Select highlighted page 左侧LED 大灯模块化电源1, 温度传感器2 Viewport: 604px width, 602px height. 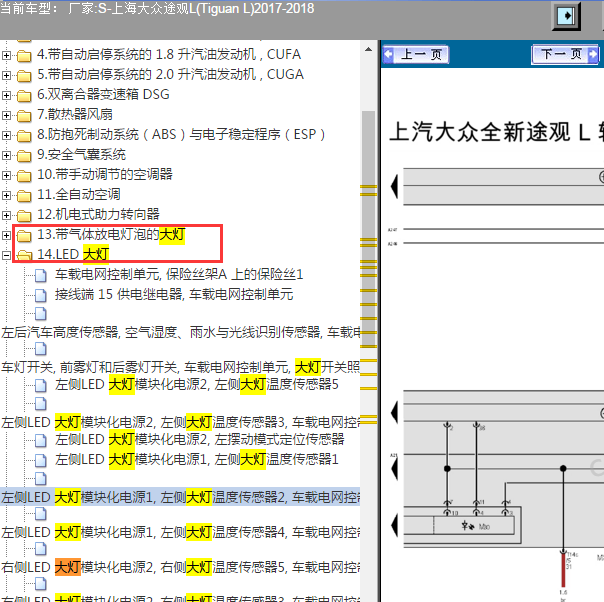click(x=180, y=497)
